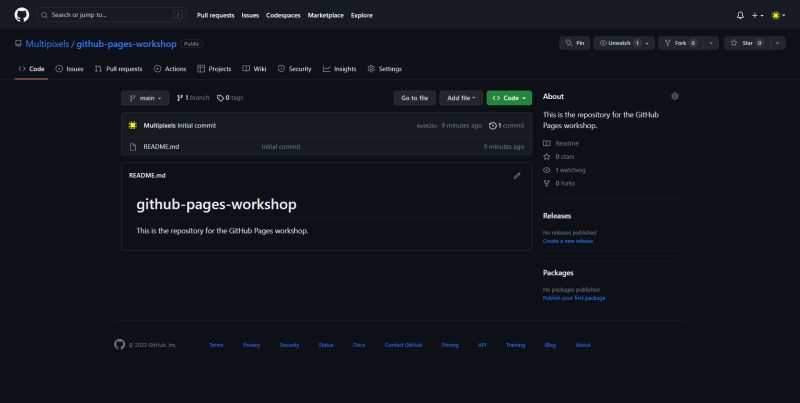Open the Initial commit message in header row
The image size is (800, 403).
(196, 125)
